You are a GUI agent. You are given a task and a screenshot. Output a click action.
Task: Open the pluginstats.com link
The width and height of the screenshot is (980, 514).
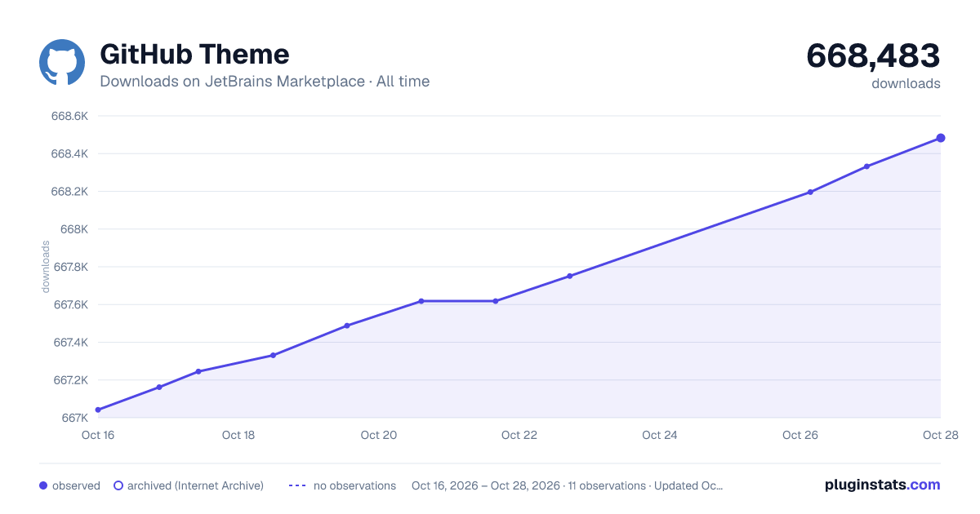tap(883, 485)
